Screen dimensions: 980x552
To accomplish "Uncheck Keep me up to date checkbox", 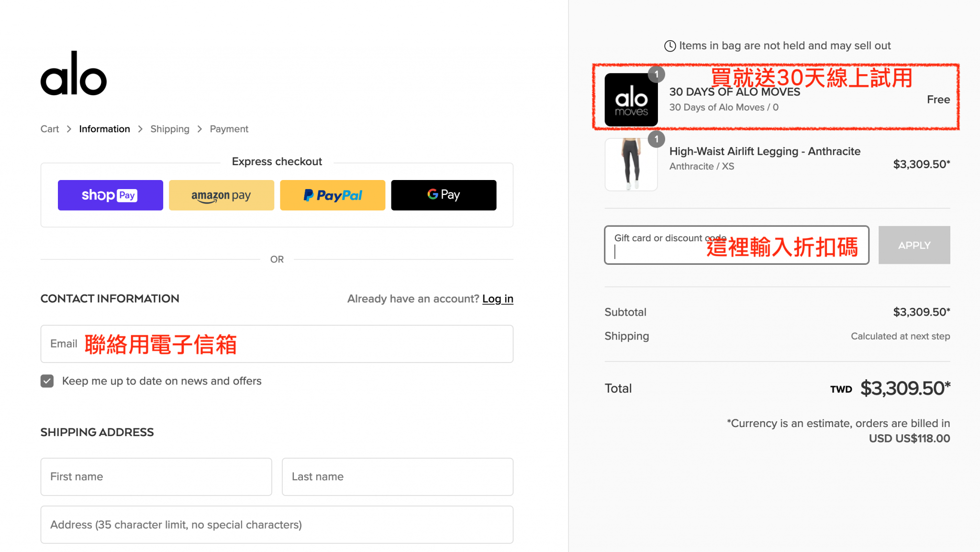I will point(47,381).
